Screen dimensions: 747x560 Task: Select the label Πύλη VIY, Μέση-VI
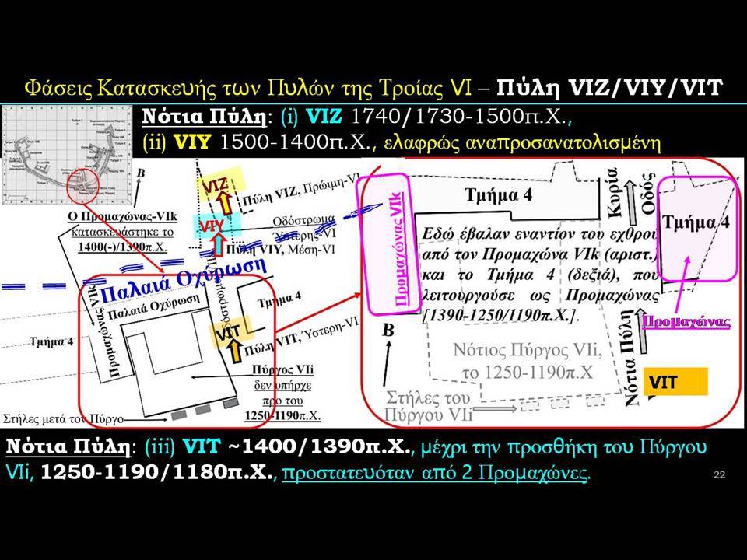[282, 250]
